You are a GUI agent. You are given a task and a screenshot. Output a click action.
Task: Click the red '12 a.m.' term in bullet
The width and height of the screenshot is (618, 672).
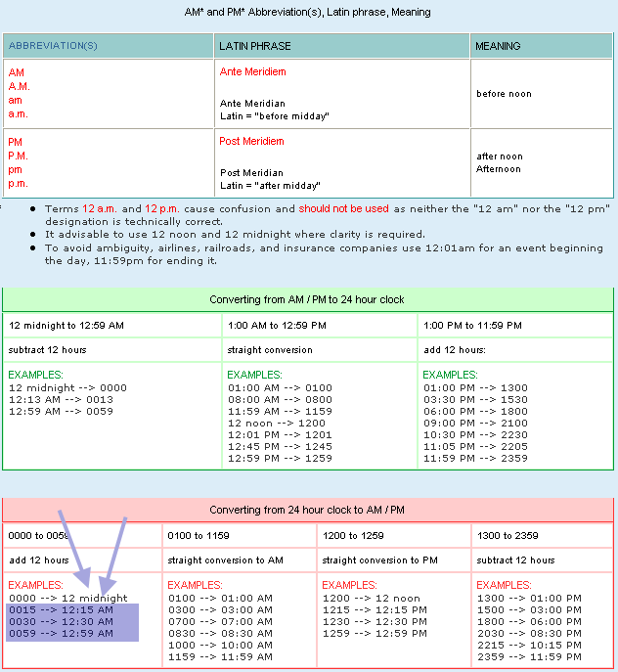click(100, 208)
